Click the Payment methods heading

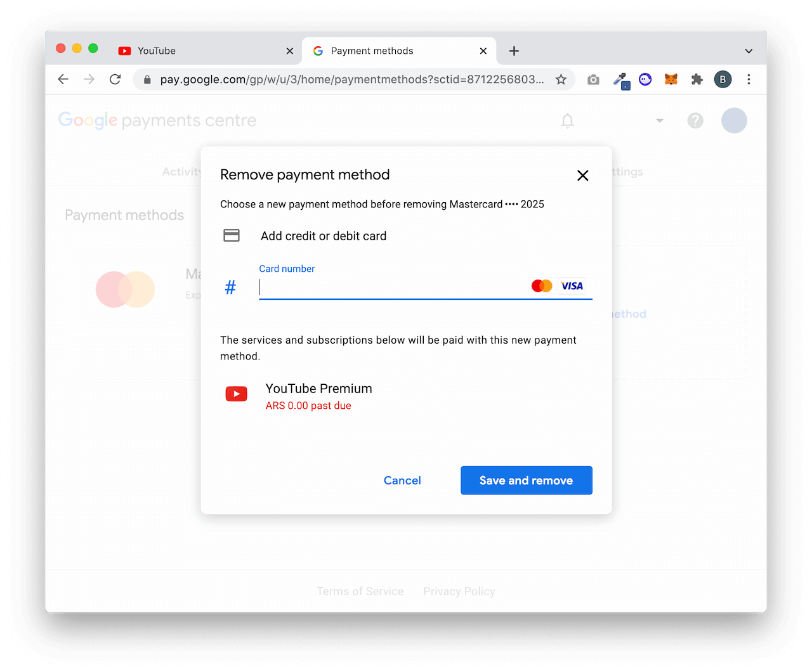pyautogui.click(x=124, y=216)
